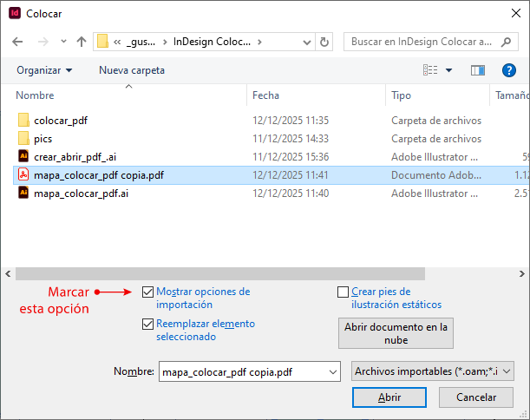Open Archivos importables file type dropdown

coord(433,371)
